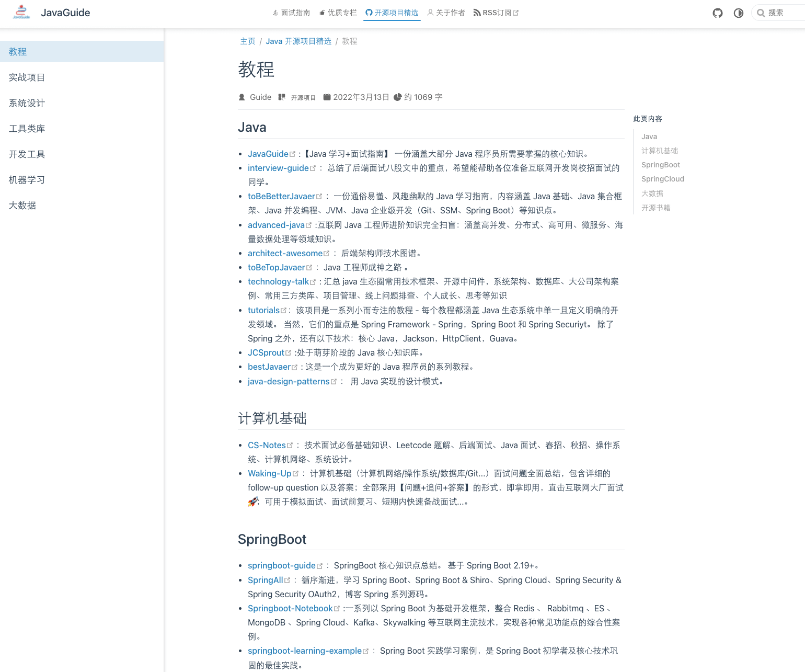The width and height of the screenshot is (805, 672).
Task: Open the bestJavaer project link
Action: click(x=269, y=367)
